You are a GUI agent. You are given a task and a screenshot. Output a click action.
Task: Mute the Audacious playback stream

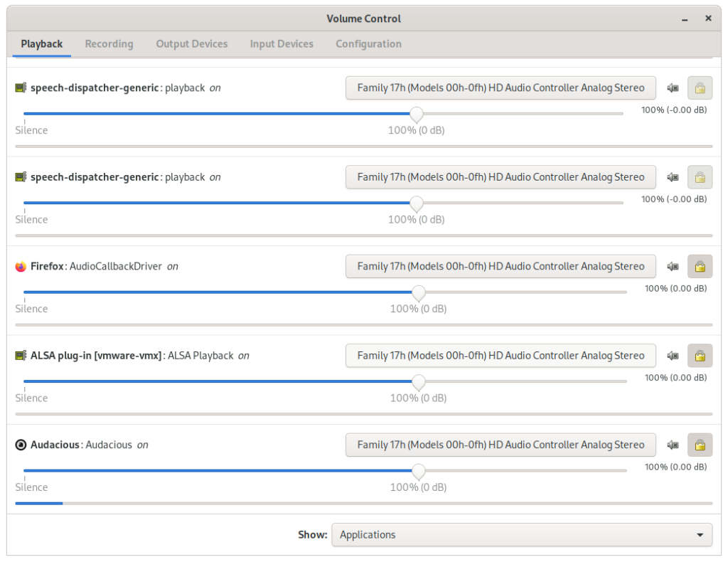673,445
